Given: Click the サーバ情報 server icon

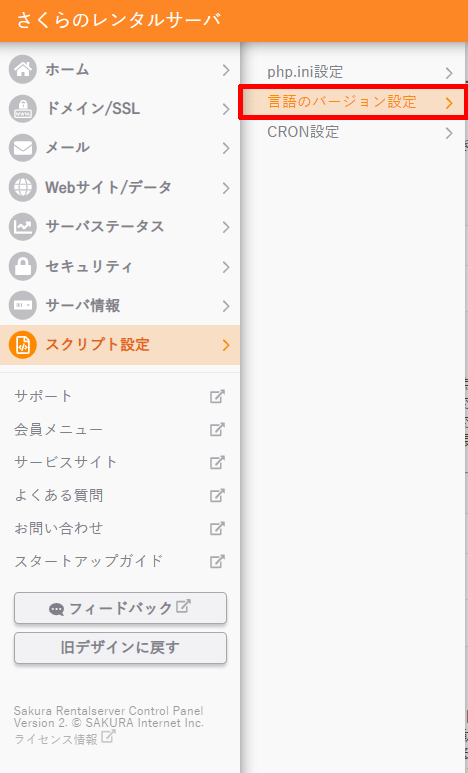Looking at the screenshot, I should (x=23, y=306).
